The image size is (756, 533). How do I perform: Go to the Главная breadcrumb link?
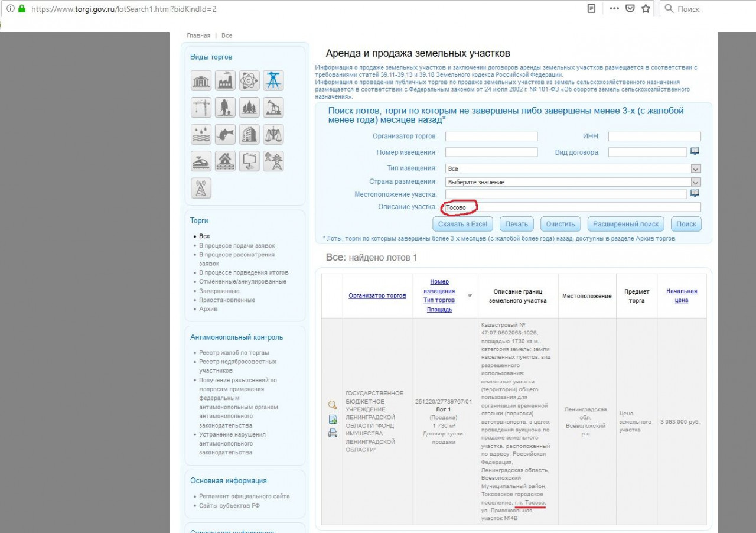(198, 35)
